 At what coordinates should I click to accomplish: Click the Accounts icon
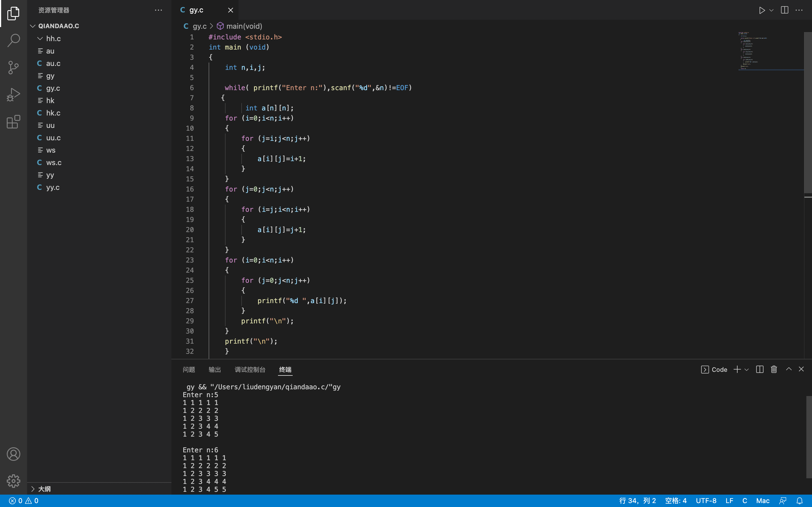coord(14,454)
